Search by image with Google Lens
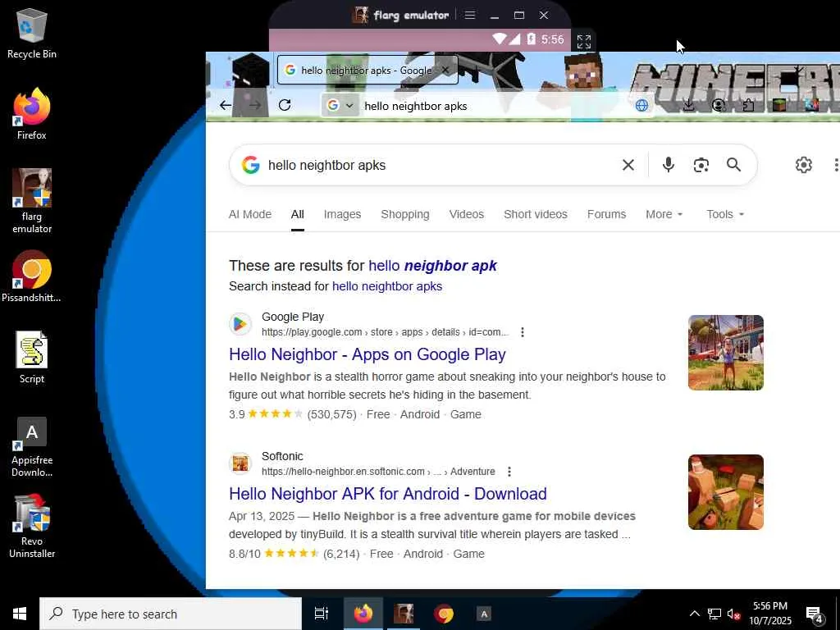Screen dimensions: 840x630 [701, 165]
